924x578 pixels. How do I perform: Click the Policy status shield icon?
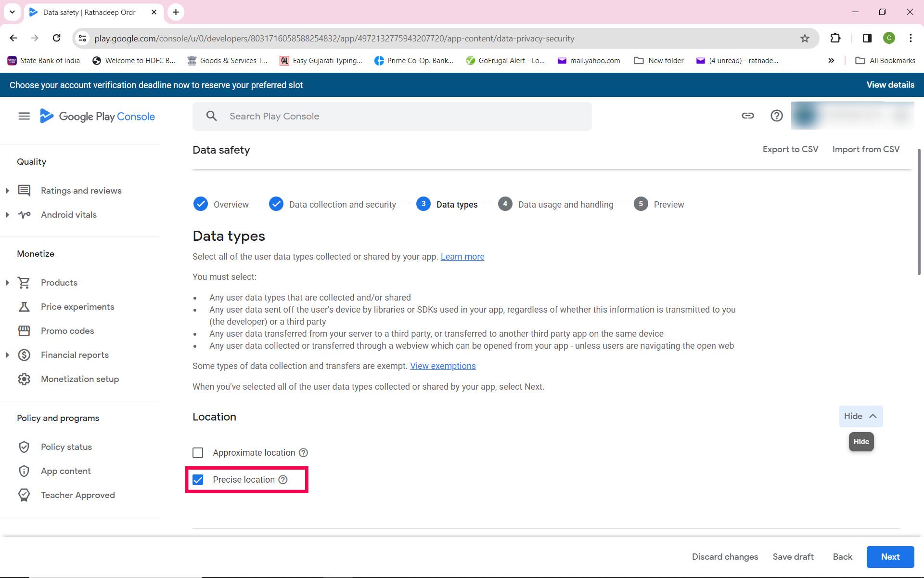tap(24, 447)
